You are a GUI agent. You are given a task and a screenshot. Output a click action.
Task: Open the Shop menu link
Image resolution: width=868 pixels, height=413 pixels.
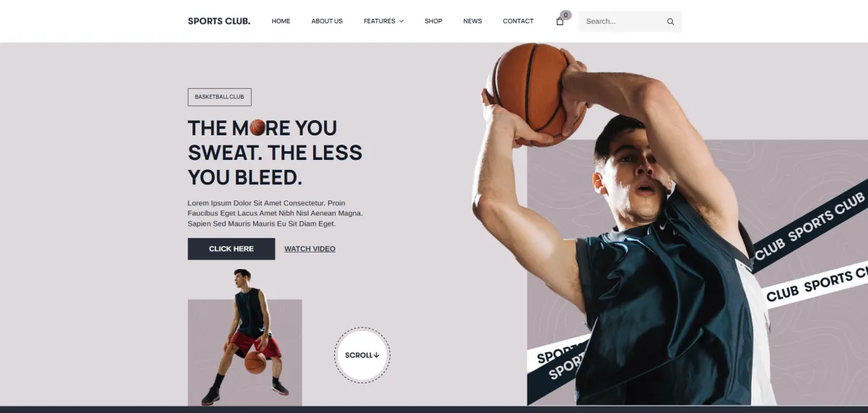click(x=433, y=21)
